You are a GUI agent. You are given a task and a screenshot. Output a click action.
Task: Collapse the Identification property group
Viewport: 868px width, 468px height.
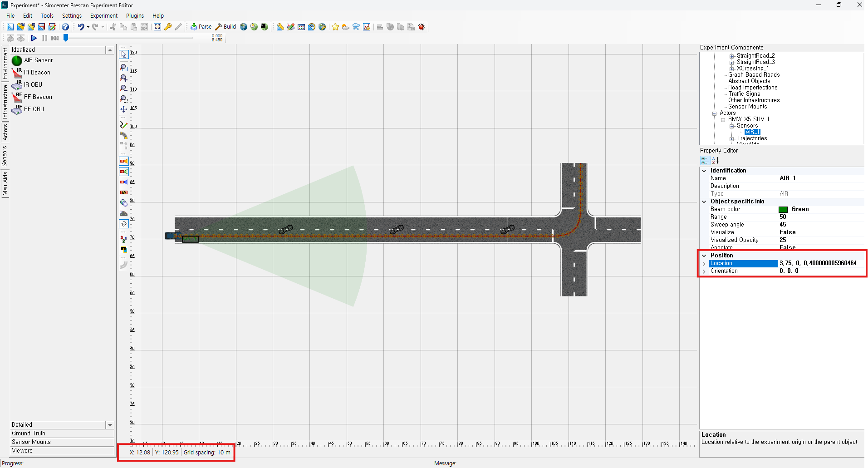coord(704,171)
